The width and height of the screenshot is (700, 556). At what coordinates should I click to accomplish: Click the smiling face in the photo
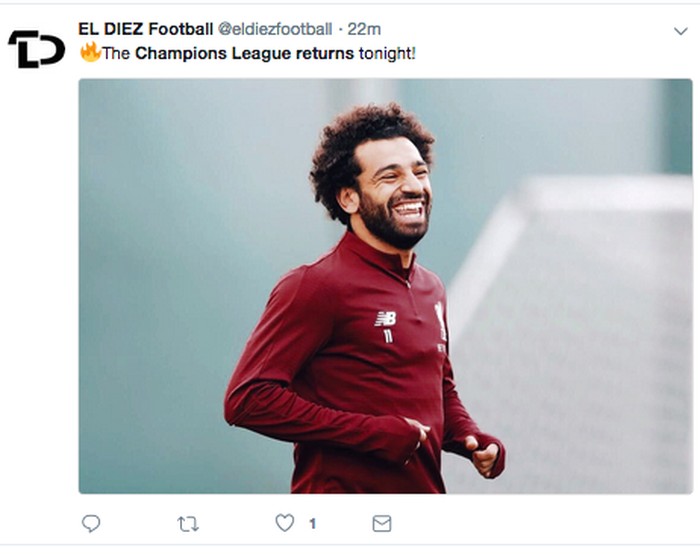pyautogui.click(x=395, y=195)
